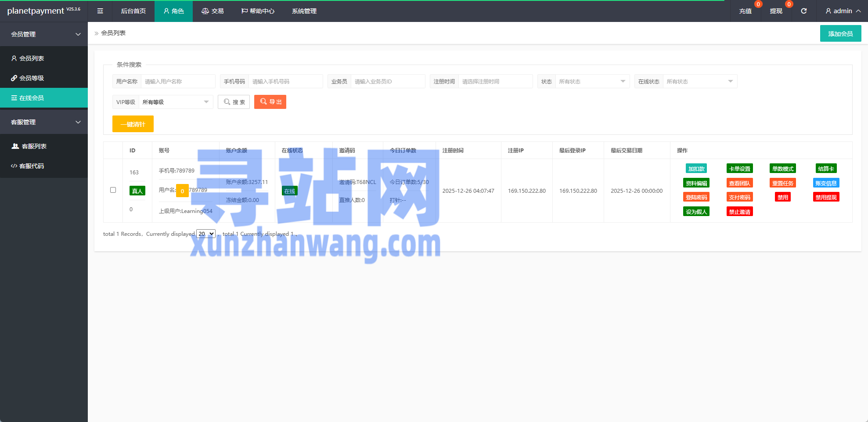Click the magnifier icon on the 搜索 button

point(227,101)
